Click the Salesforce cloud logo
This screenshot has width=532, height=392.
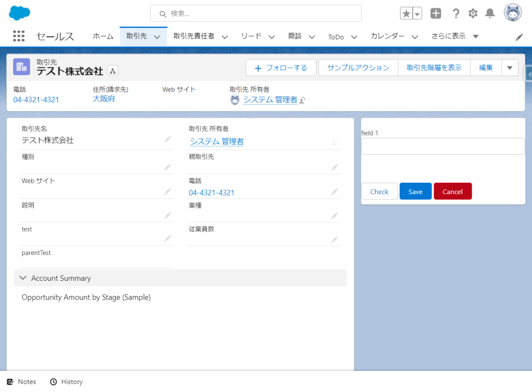pyautogui.click(x=19, y=13)
